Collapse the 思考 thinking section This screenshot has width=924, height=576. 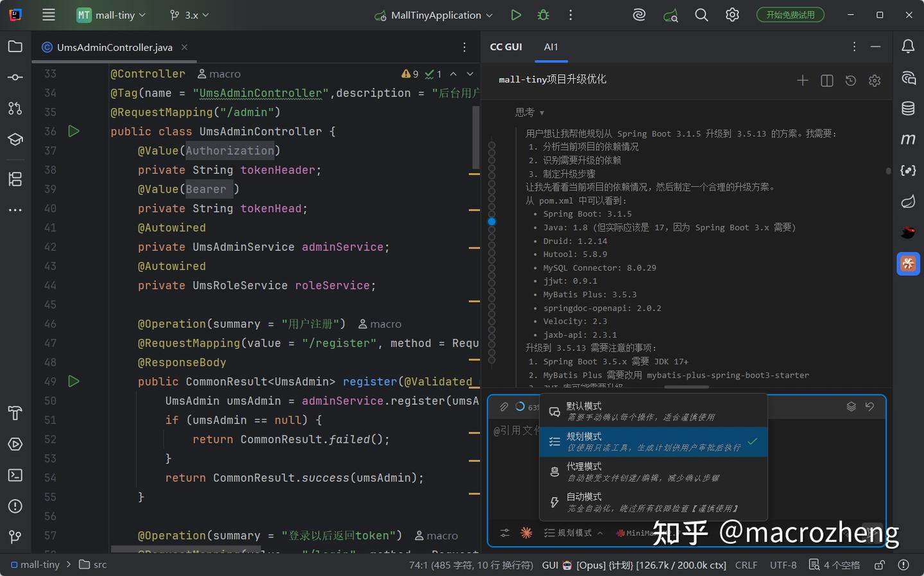(x=530, y=112)
